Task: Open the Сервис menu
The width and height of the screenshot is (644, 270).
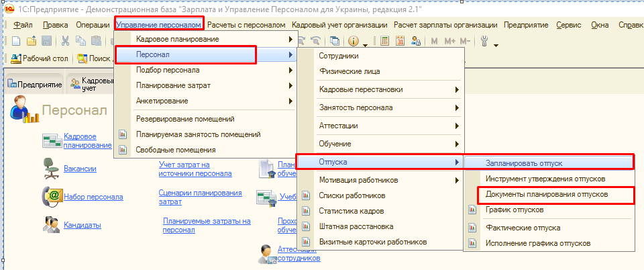Action: (x=569, y=25)
